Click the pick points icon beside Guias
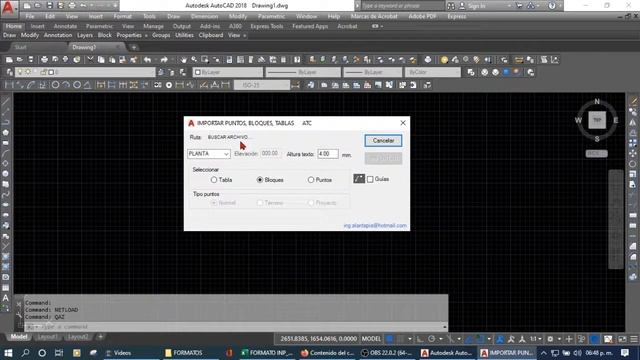 click(x=359, y=179)
